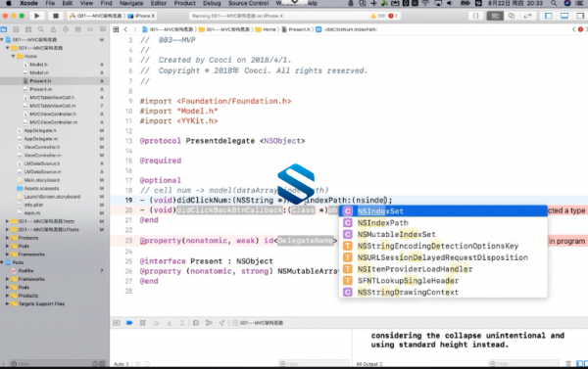
Task: Open the related items grid icon
Action: 116,29
